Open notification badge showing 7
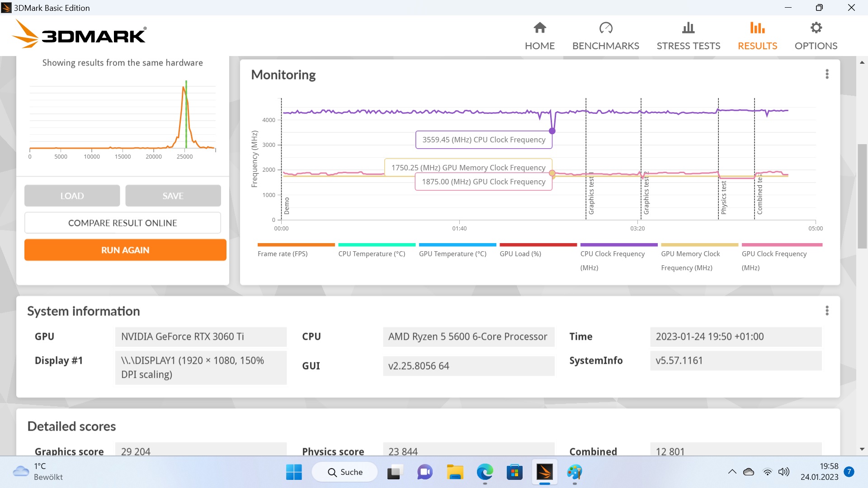 coord(849,472)
